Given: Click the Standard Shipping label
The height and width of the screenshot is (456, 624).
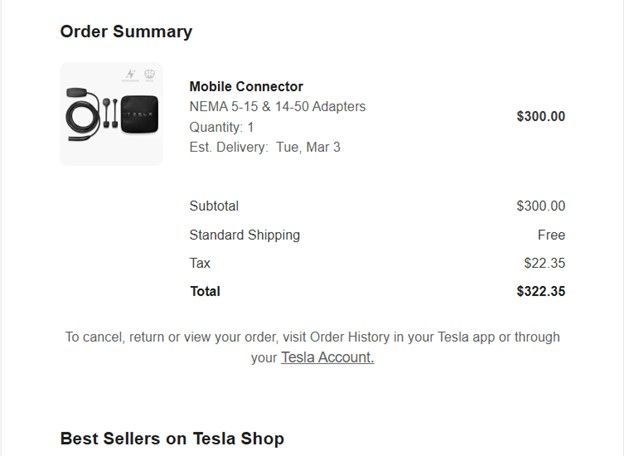Looking at the screenshot, I should click(244, 235).
